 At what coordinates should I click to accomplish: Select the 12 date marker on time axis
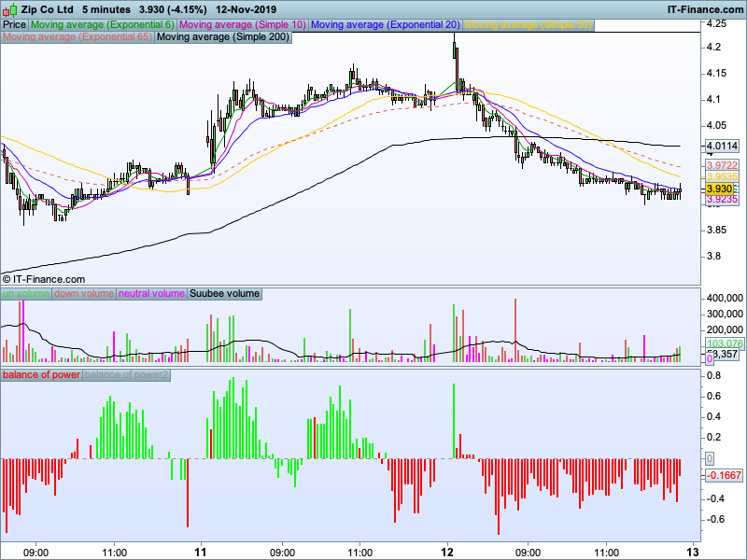pos(448,552)
